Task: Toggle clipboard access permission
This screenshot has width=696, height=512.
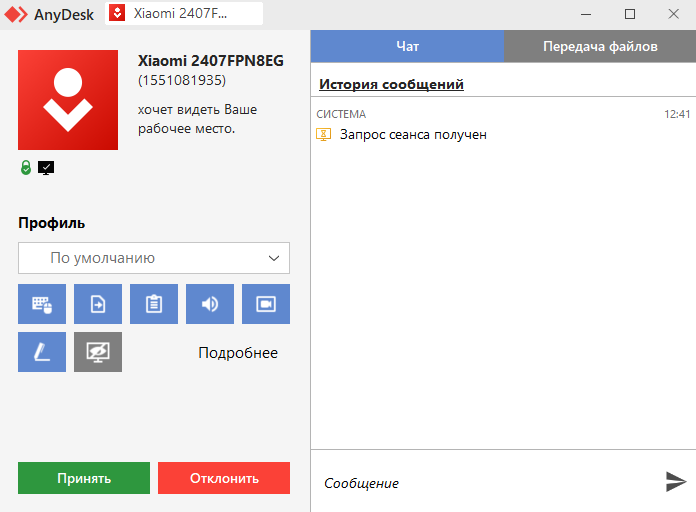Action: point(154,304)
